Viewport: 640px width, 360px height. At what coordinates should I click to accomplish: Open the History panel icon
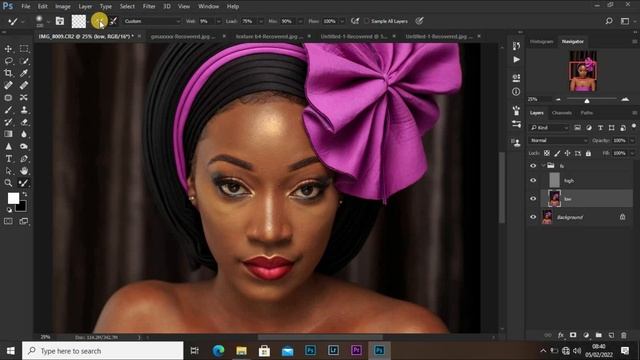tap(516, 46)
